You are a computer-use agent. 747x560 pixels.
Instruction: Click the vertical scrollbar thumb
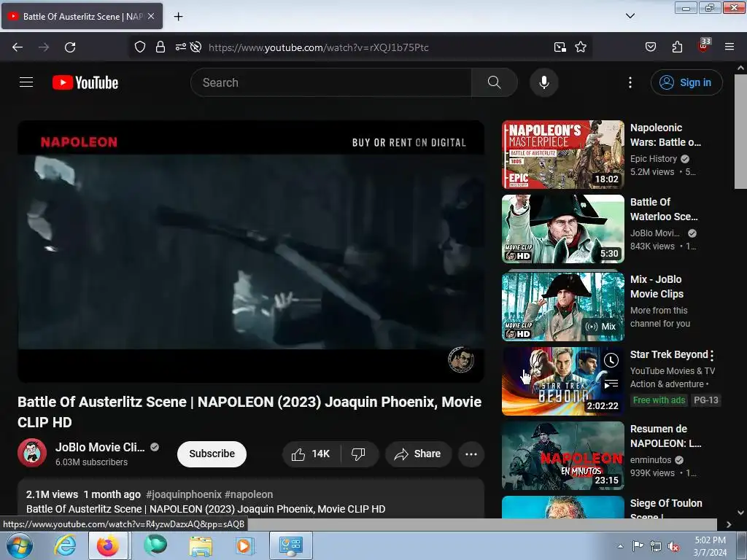740,132
